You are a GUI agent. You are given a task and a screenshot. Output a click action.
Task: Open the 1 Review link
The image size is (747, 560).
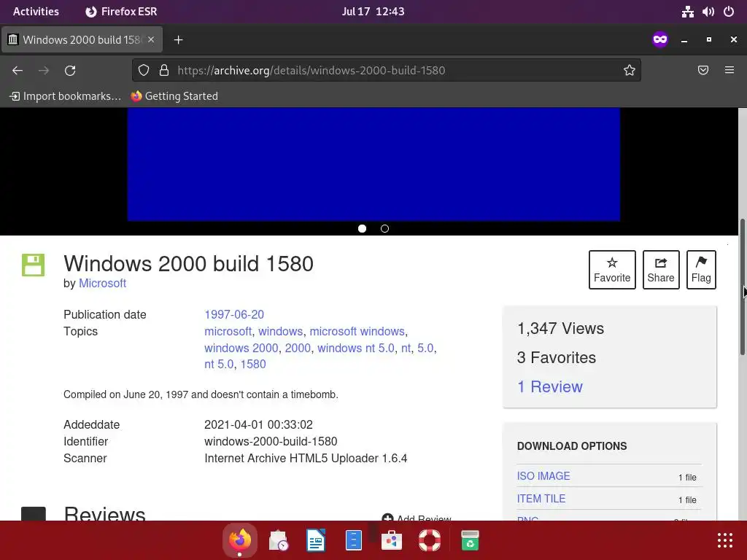click(550, 386)
